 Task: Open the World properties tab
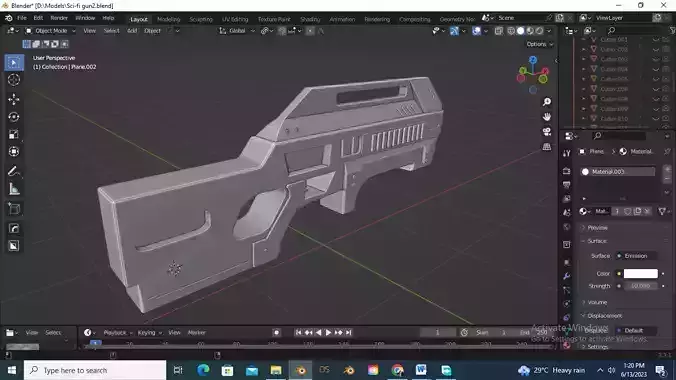point(566,227)
